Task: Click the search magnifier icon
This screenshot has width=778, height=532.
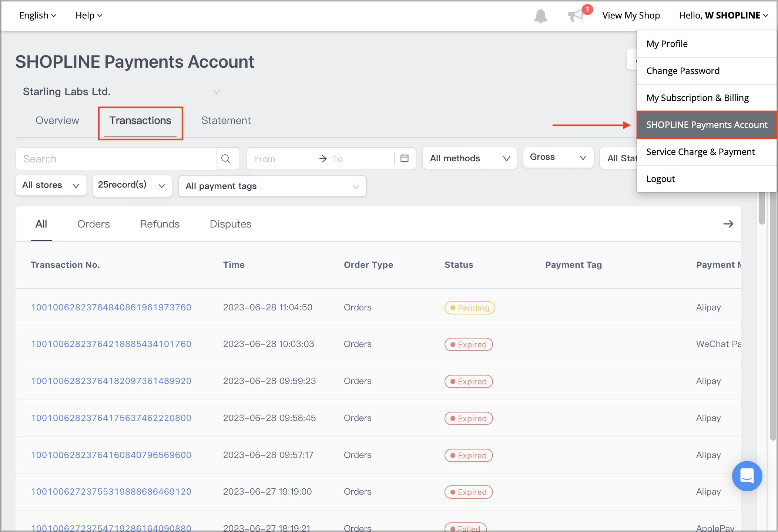Action: 226,159
